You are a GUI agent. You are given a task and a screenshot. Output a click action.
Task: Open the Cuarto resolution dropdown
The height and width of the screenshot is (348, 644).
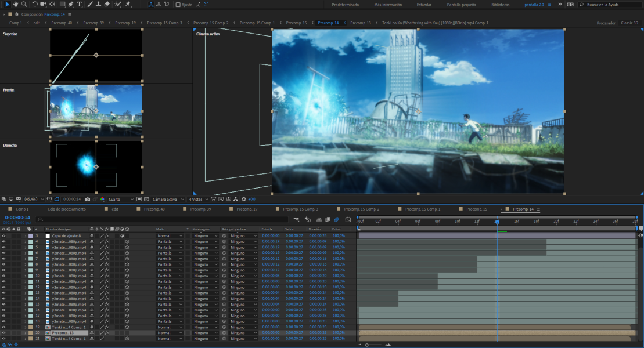[x=121, y=199]
